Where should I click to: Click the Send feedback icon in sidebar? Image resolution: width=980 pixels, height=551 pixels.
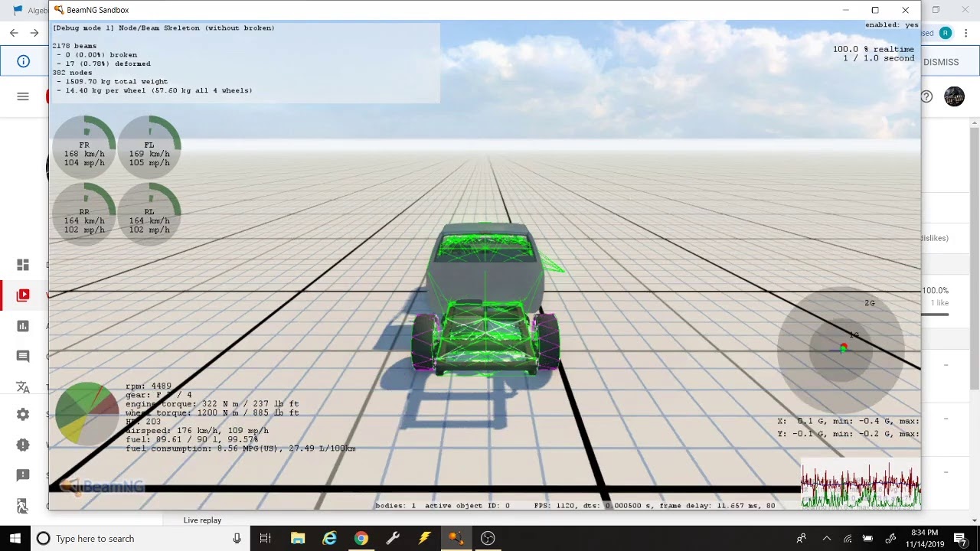click(23, 475)
